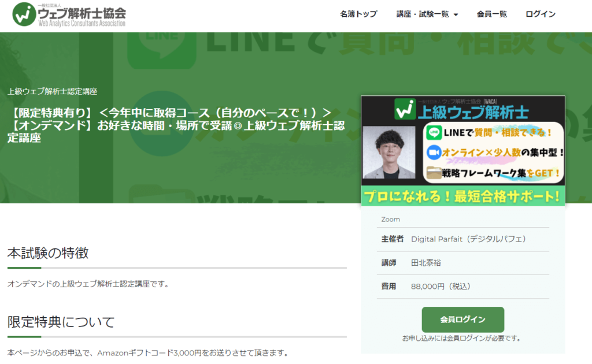
Task: Open the 名簿トップ menu item
Action: [x=358, y=14]
